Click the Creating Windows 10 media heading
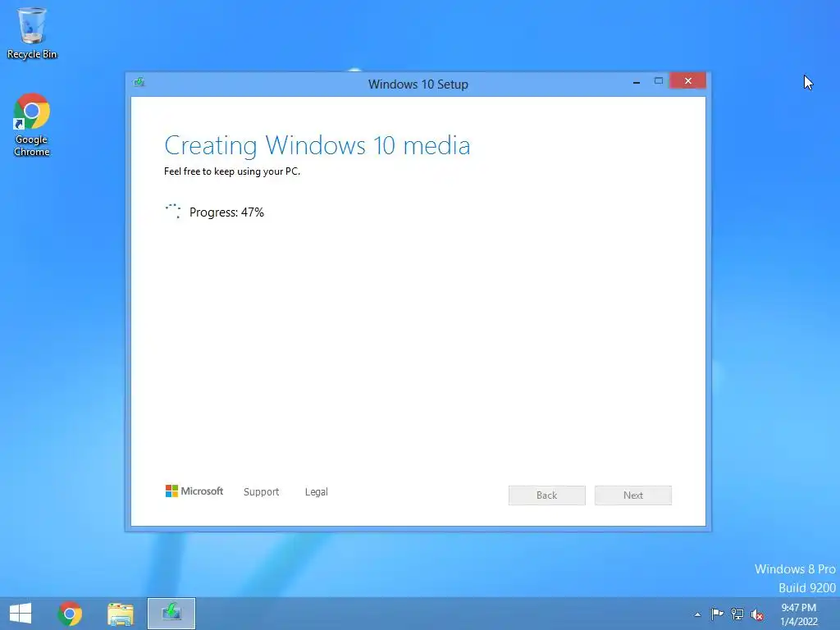This screenshot has height=630, width=840. [317, 146]
